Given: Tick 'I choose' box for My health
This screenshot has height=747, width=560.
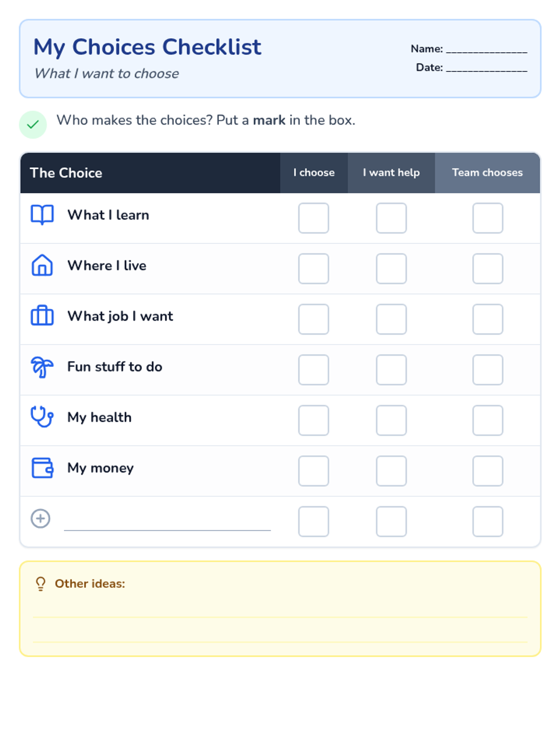Looking at the screenshot, I should click(x=314, y=420).
